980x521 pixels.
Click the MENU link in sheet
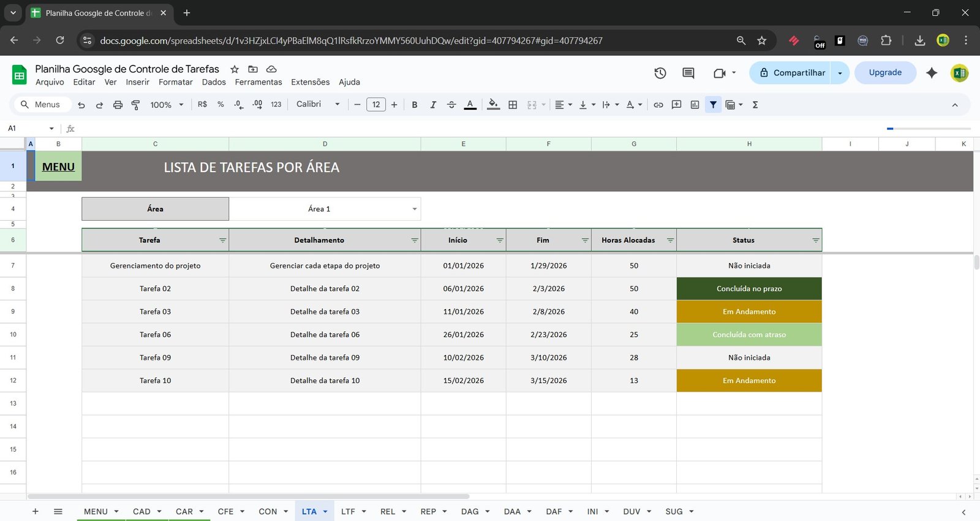(58, 167)
